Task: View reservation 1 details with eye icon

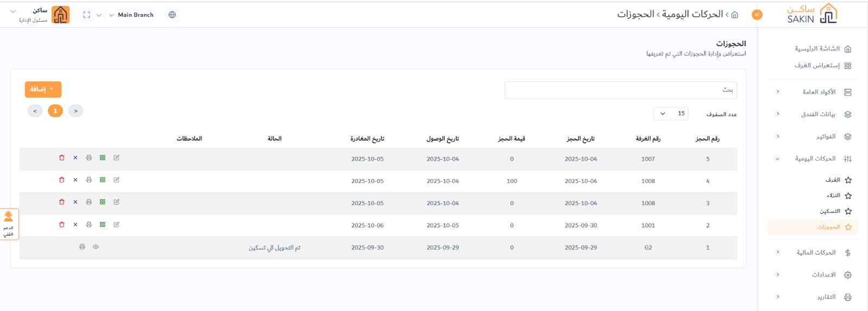Action: pos(96,247)
